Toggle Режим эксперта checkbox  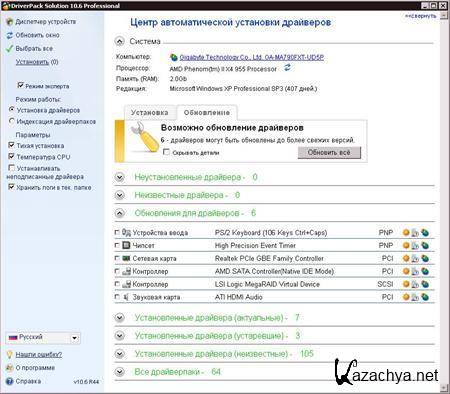click(x=20, y=85)
